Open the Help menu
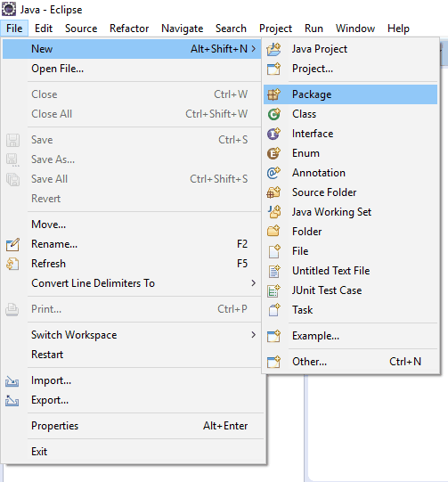Screen dimensions: 448x482 pos(398,29)
